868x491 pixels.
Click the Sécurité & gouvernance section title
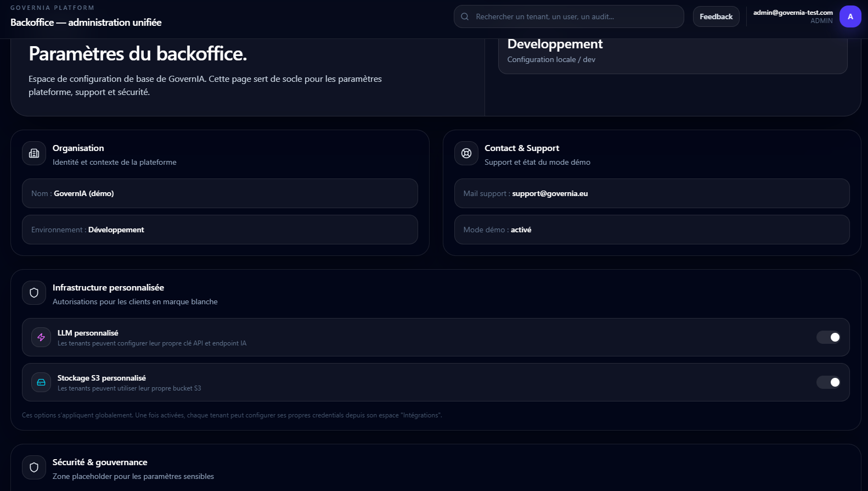[x=100, y=462]
